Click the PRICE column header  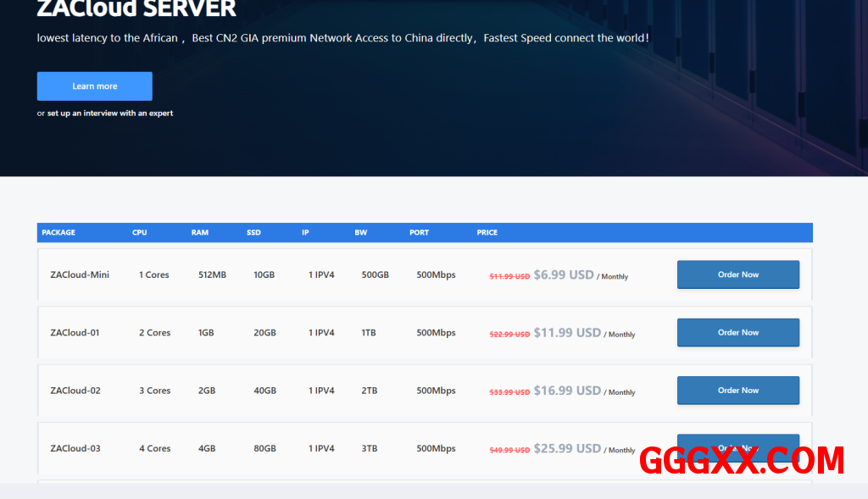pyautogui.click(x=487, y=233)
